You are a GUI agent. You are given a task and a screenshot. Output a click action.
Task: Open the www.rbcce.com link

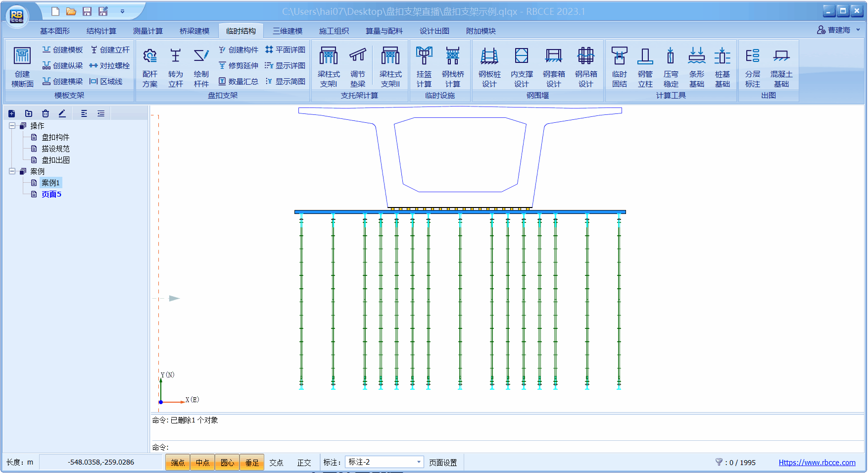click(x=817, y=463)
